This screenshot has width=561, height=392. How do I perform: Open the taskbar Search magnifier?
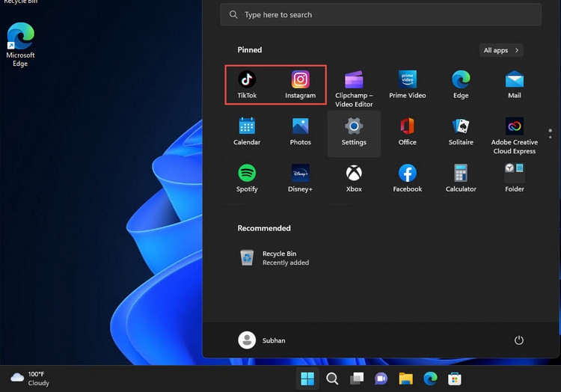pyautogui.click(x=332, y=379)
